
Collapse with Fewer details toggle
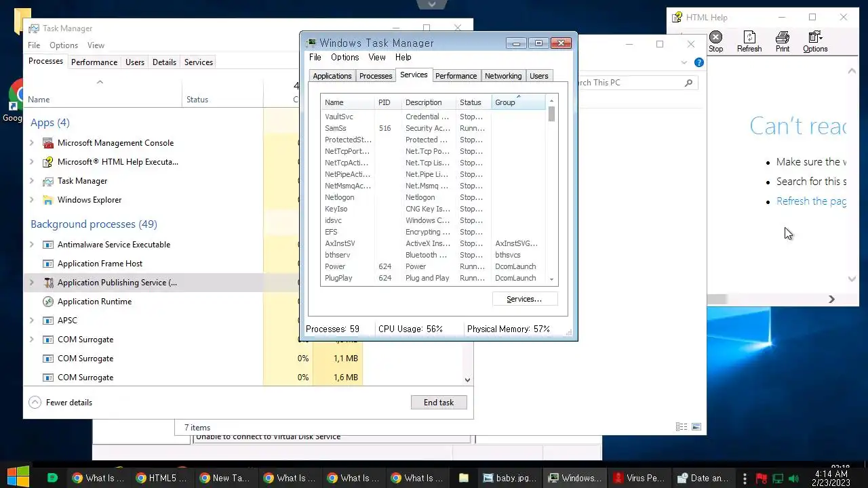(x=60, y=403)
